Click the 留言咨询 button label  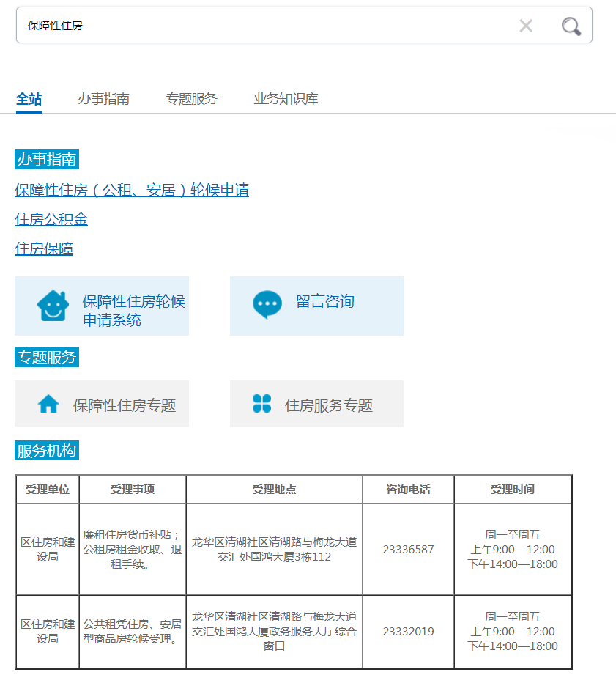(x=325, y=301)
